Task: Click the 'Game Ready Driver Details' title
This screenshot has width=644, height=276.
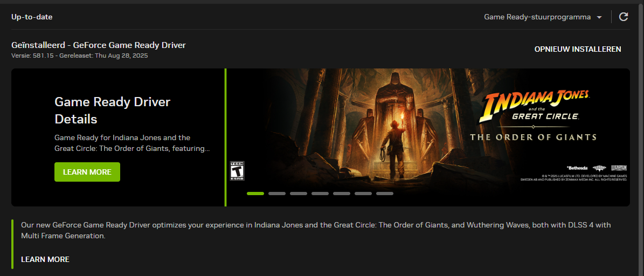Action: (113, 111)
